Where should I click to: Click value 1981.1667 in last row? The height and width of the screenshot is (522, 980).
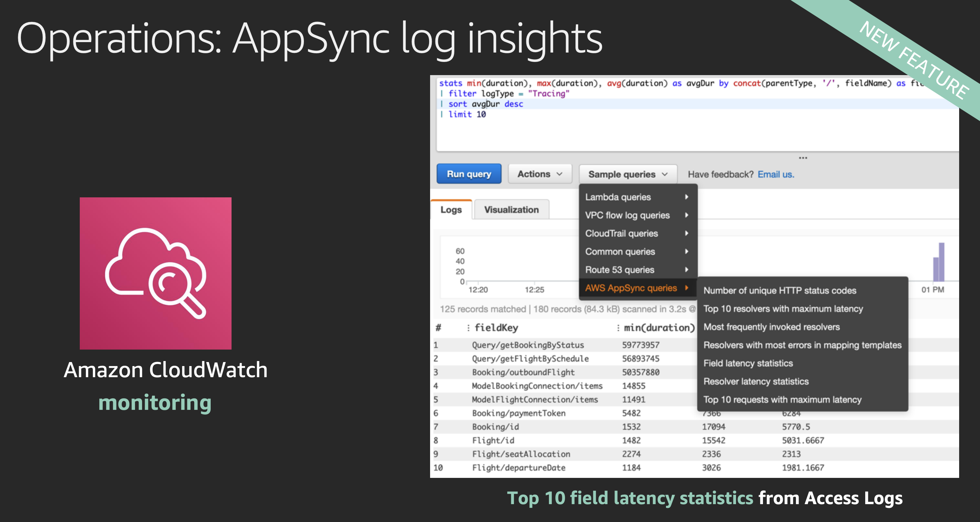[803, 468]
